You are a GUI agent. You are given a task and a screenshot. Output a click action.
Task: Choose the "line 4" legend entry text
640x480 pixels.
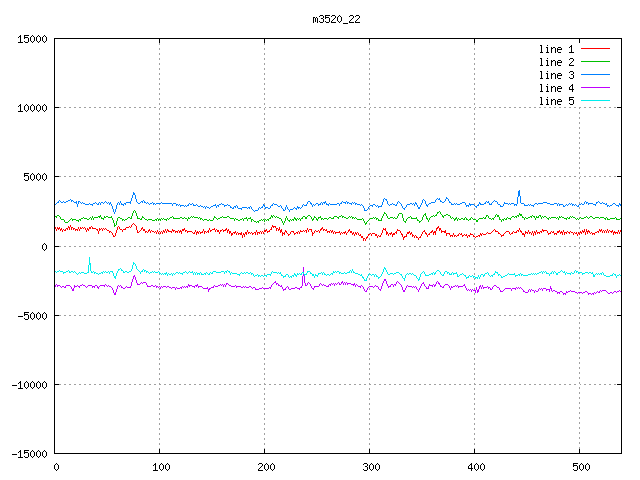(x=556, y=88)
